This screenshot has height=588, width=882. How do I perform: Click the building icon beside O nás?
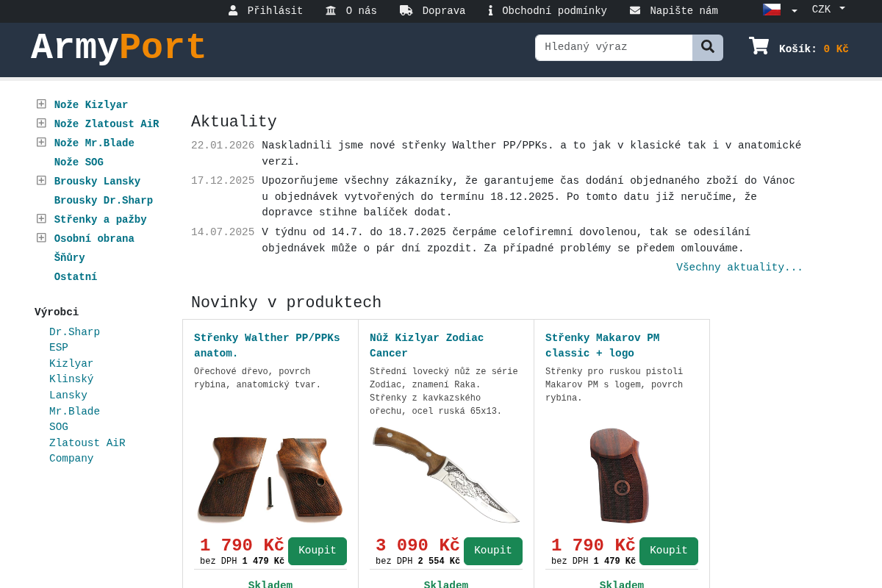[331, 10]
